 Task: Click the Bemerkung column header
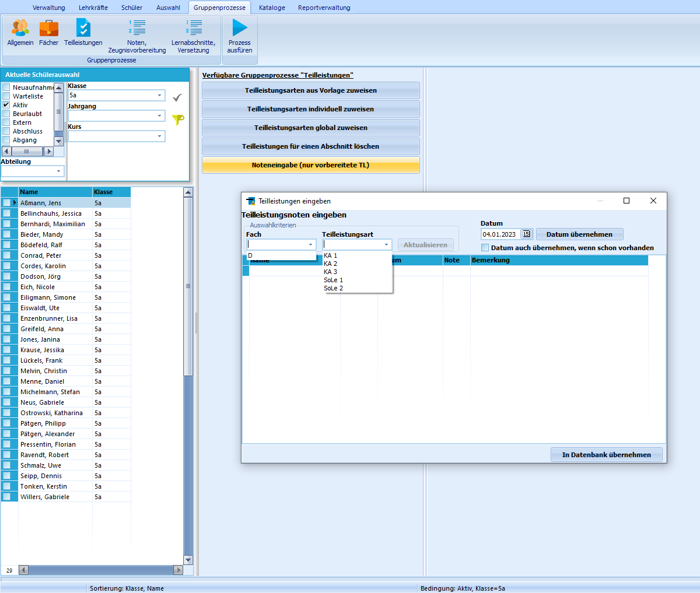tap(559, 260)
